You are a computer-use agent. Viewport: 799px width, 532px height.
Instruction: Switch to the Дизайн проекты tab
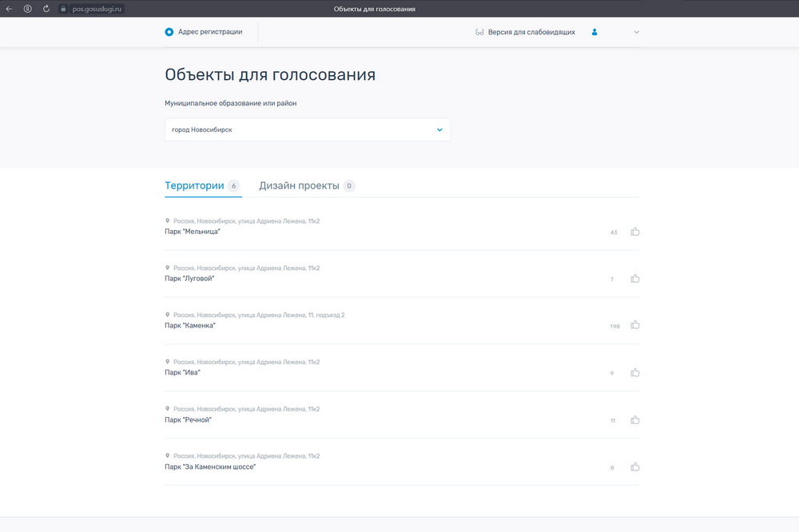click(298, 185)
